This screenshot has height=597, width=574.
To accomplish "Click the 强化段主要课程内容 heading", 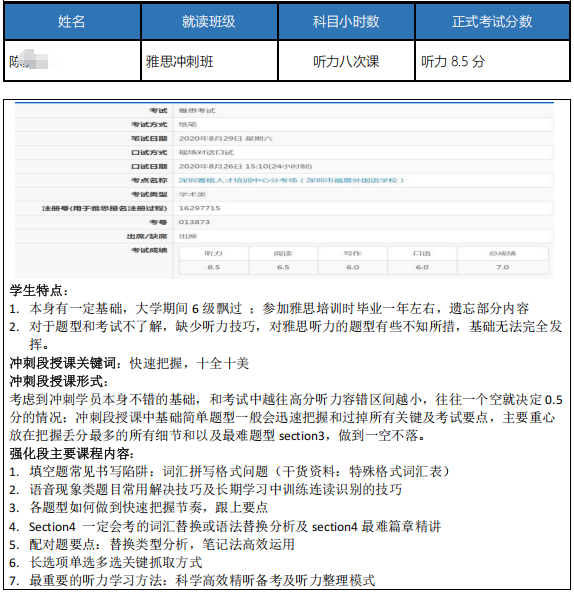I will coord(72,453).
